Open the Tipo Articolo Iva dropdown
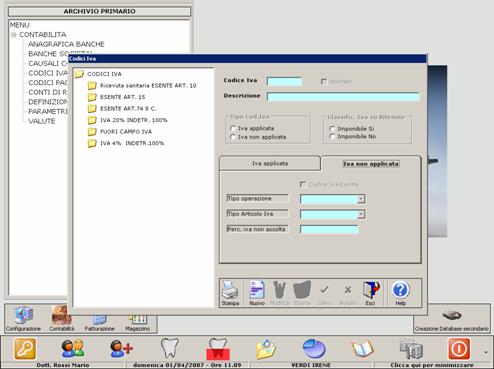 361,214
